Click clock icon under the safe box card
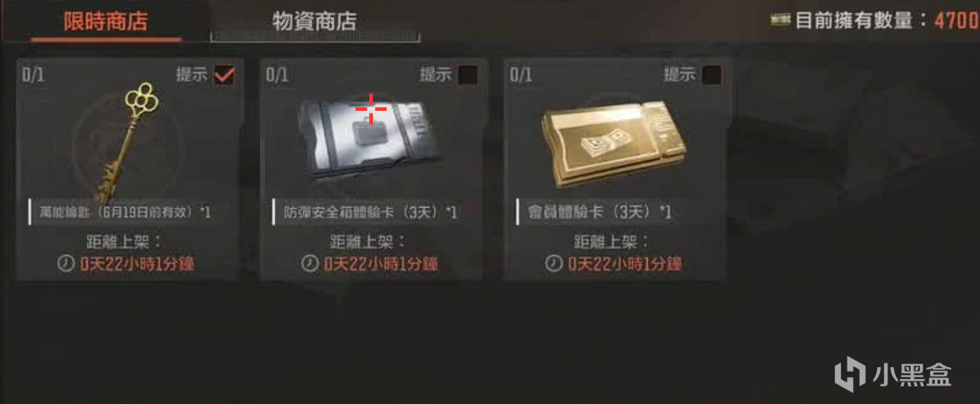 click(x=309, y=264)
